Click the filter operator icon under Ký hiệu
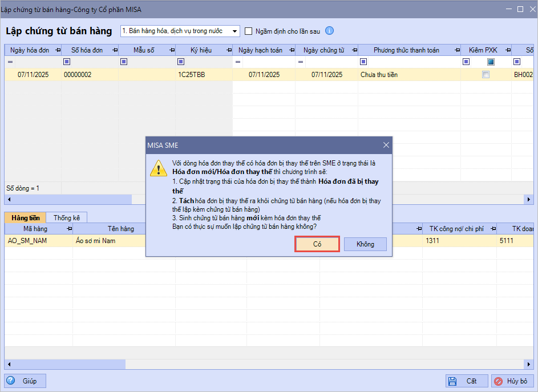This screenshot has height=392, width=538. point(181,62)
